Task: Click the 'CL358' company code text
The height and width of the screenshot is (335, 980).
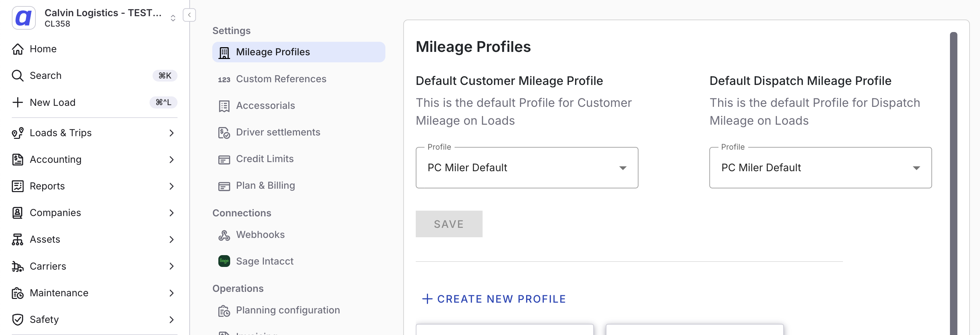Action: tap(57, 24)
